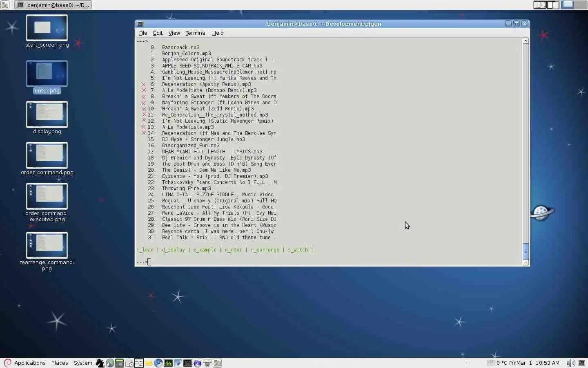
Task: Select the order_command.png desktop file
Action: coord(47,159)
